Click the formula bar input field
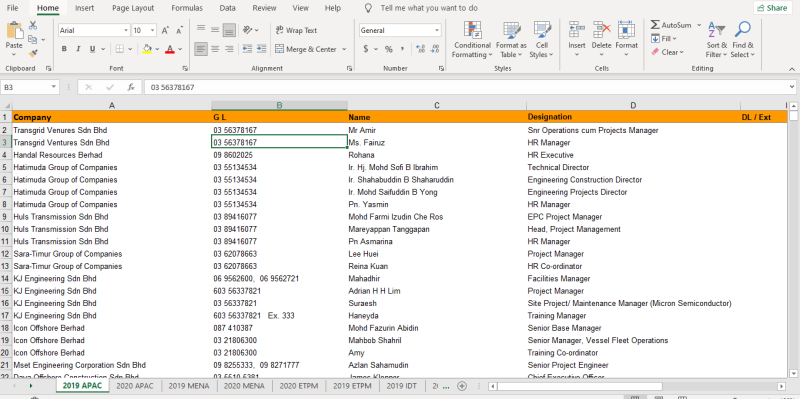800x399 pixels. (x=465, y=88)
